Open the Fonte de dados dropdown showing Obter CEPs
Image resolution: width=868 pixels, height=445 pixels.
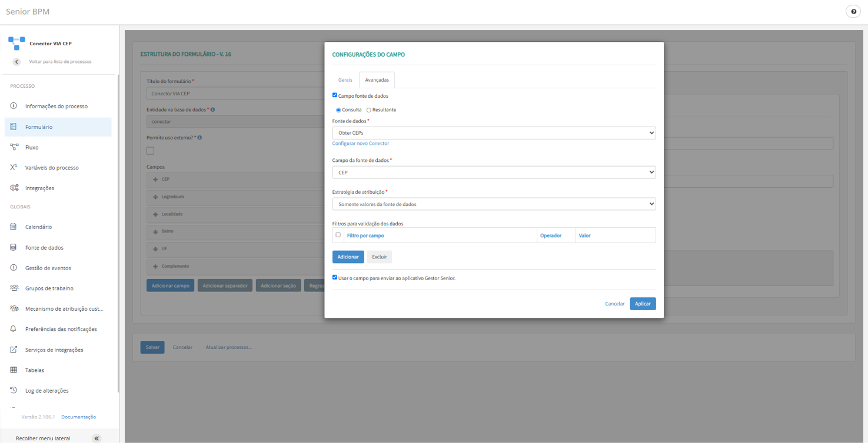click(494, 133)
